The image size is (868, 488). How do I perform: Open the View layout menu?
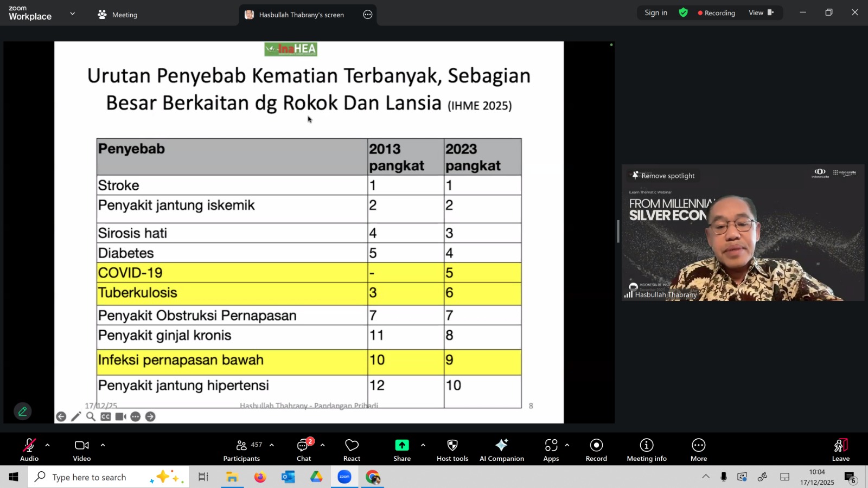[761, 12]
